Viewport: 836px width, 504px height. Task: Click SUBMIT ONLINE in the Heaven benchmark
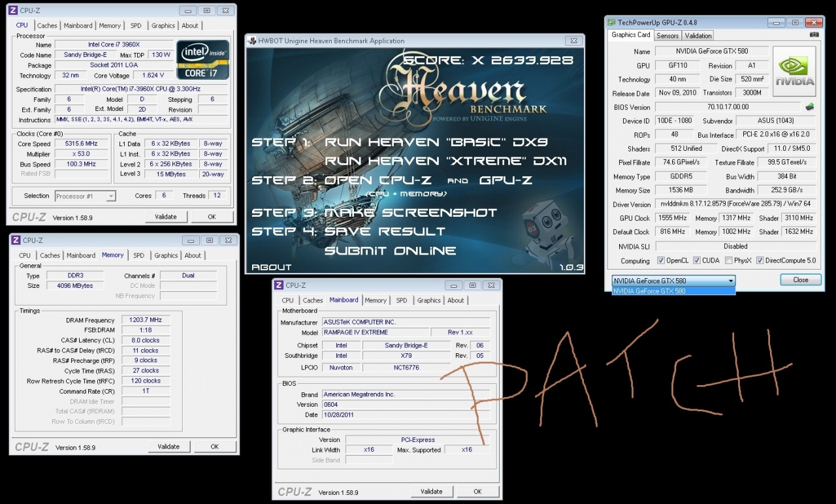(x=390, y=251)
